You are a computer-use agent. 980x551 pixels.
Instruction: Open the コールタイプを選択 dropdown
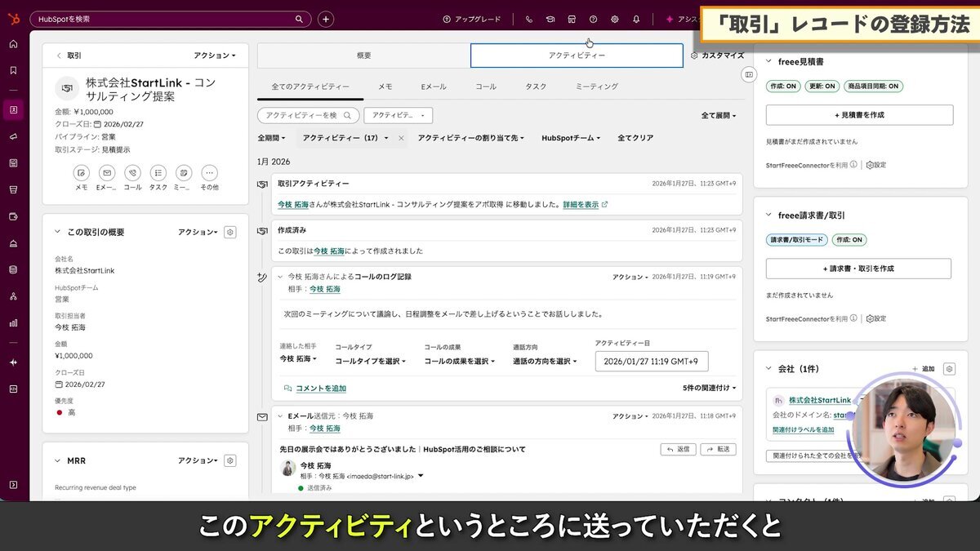370,361
